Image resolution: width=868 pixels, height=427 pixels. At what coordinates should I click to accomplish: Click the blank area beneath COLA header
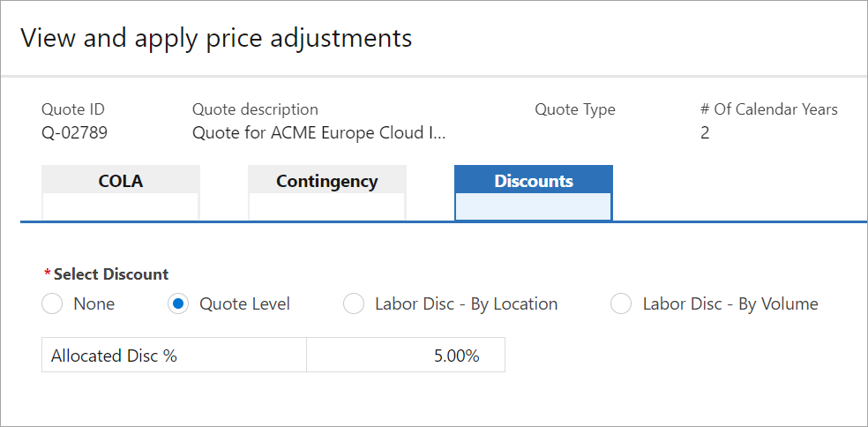(121, 206)
